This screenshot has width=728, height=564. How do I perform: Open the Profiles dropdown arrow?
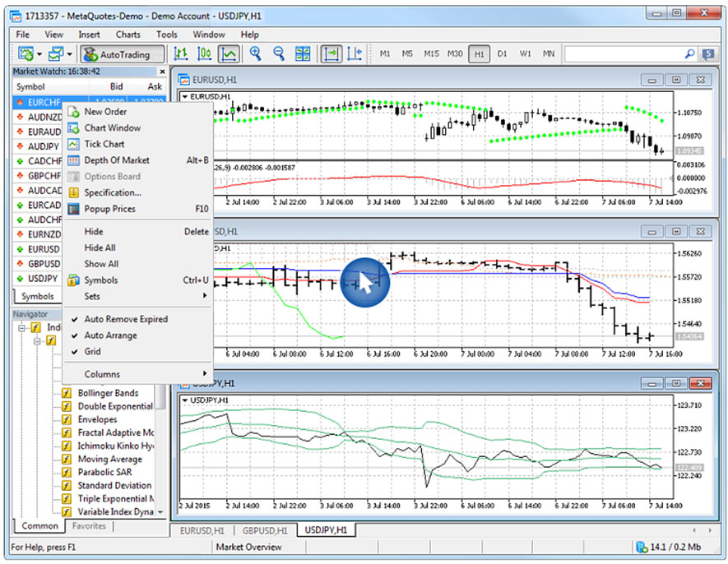click(70, 54)
